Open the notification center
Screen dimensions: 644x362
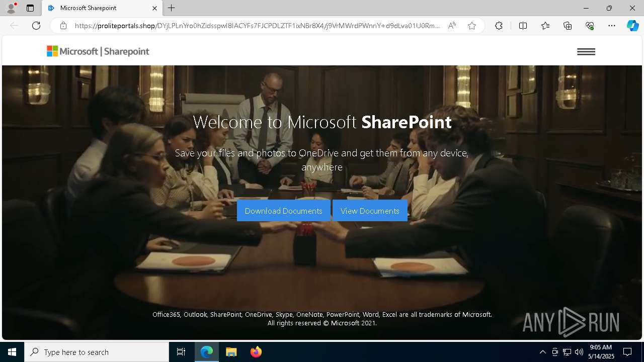(627, 352)
